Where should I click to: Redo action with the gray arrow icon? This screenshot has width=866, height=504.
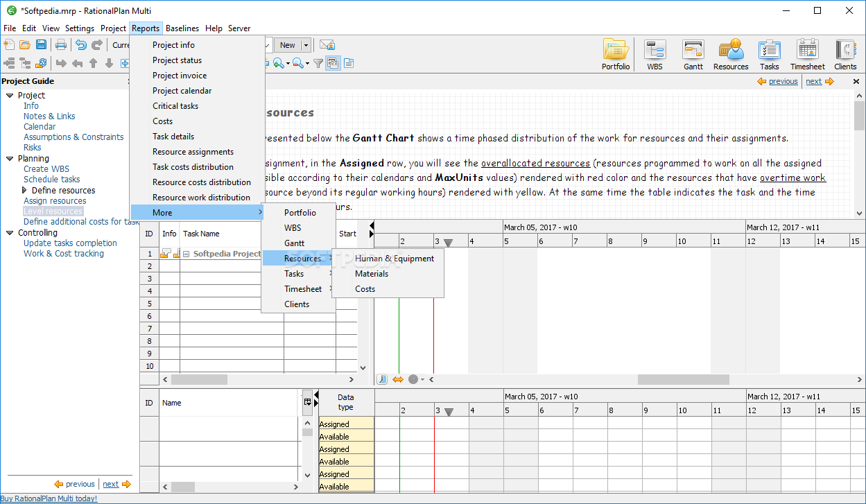(97, 45)
